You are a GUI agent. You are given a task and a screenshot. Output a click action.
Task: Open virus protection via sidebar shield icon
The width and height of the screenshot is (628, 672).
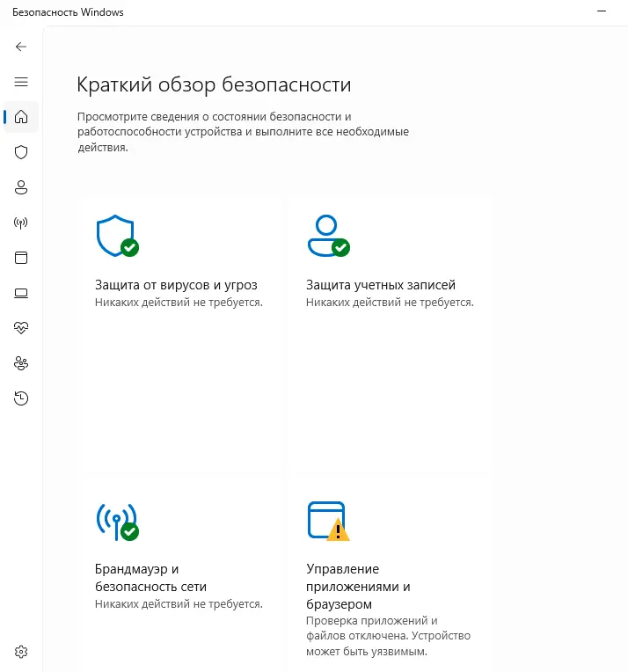coord(21,152)
